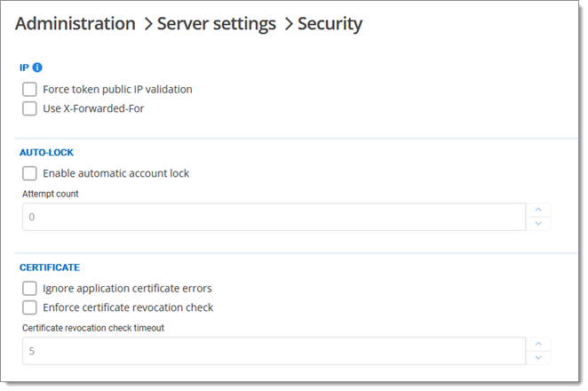Tick Ignore application certificate errors
Screen dimensions: 588x391
(x=29, y=288)
